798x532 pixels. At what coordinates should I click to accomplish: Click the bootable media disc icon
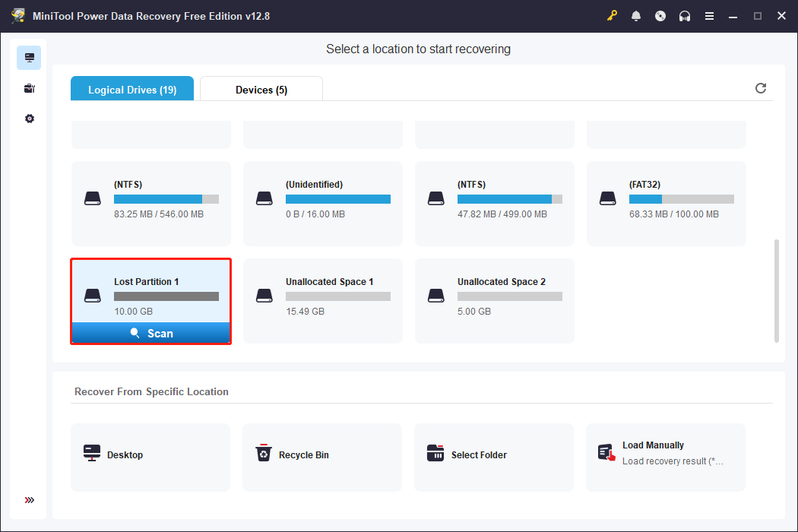point(660,16)
